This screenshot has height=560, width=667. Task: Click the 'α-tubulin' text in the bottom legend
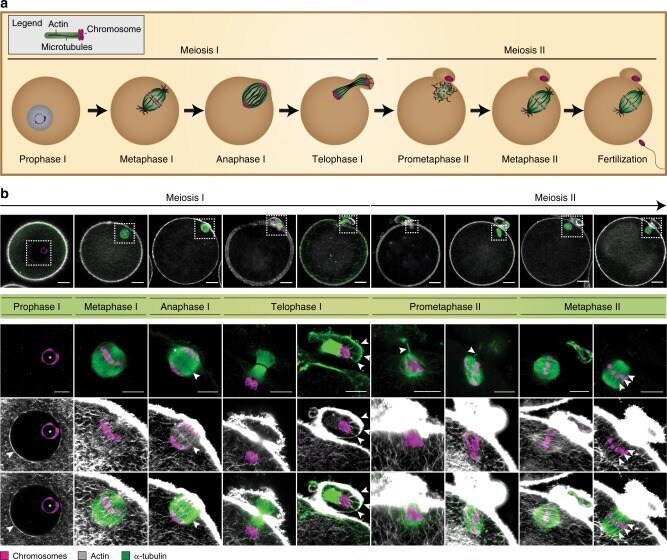tap(150, 556)
